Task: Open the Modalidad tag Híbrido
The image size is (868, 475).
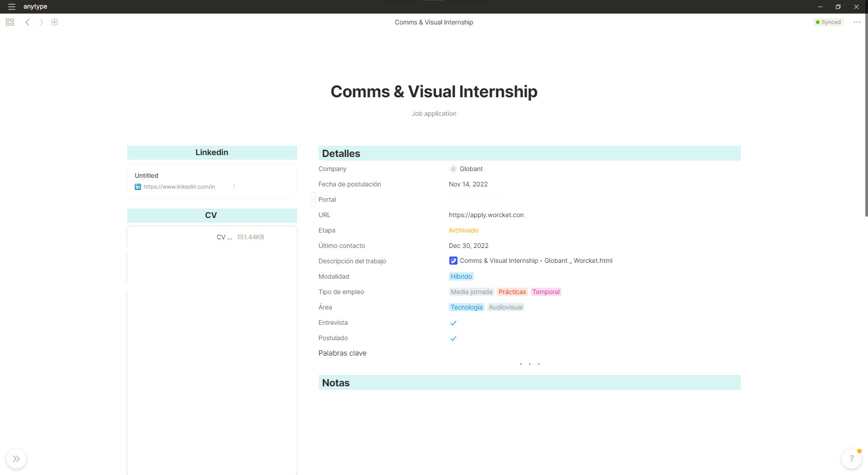Action: [x=461, y=276]
